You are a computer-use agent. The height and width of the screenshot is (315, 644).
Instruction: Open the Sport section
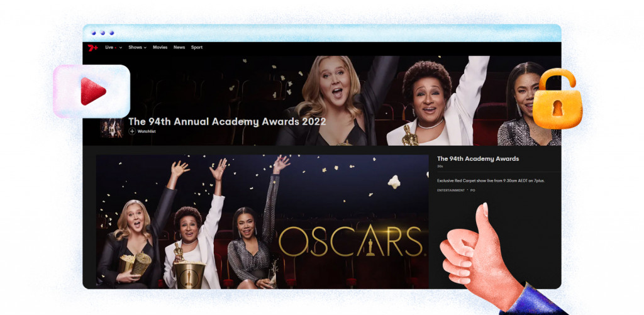pos(197,47)
